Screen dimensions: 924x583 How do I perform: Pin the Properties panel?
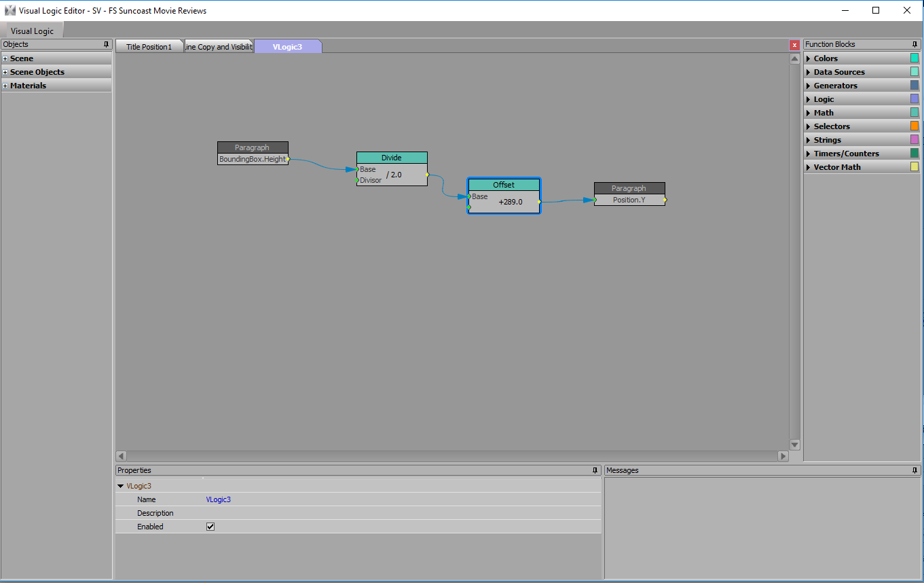click(x=595, y=470)
